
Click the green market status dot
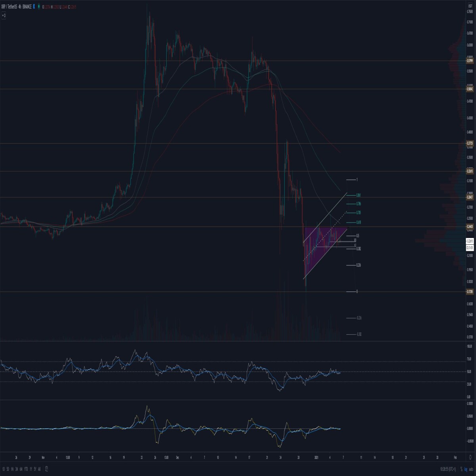pyautogui.click(x=39, y=7)
